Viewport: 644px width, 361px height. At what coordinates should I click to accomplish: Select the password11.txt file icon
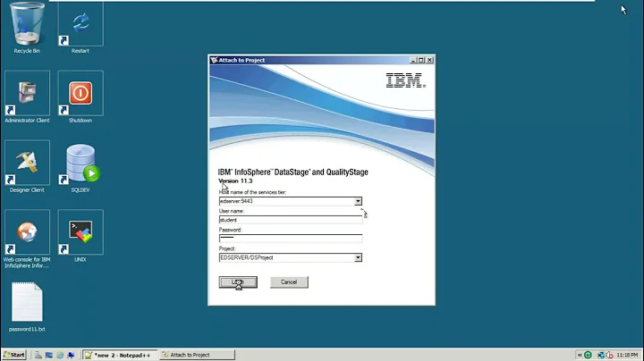click(x=27, y=301)
